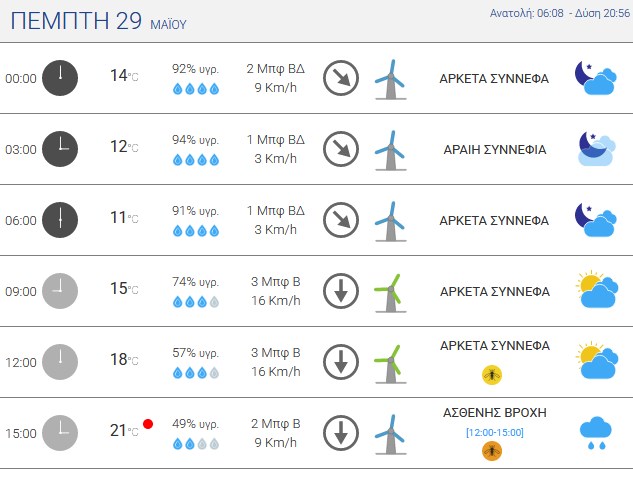This screenshot has width=633, height=479.
Task: Click the sun and cloud icon at 09:00
Action: pyautogui.click(x=597, y=289)
